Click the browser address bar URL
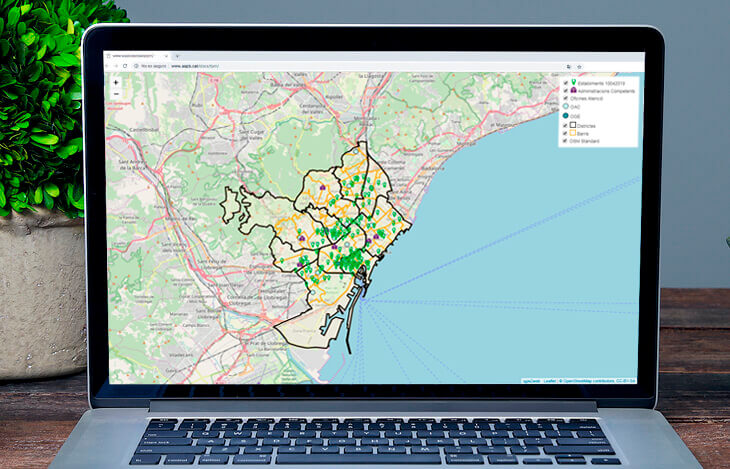The height and width of the screenshot is (469, 730). (x=195, y=66)
